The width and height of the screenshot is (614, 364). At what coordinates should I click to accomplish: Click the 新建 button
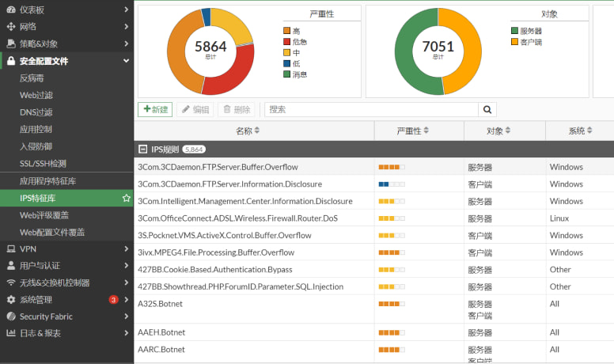(155, 110)
